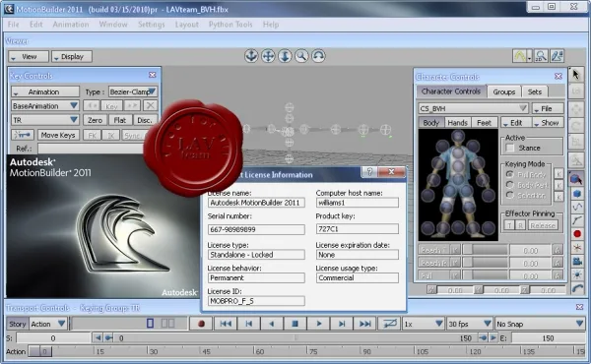Select the Full Body keying mode
Image resolution: width=591 pixels, height=364 pixels.
(510, 175)
